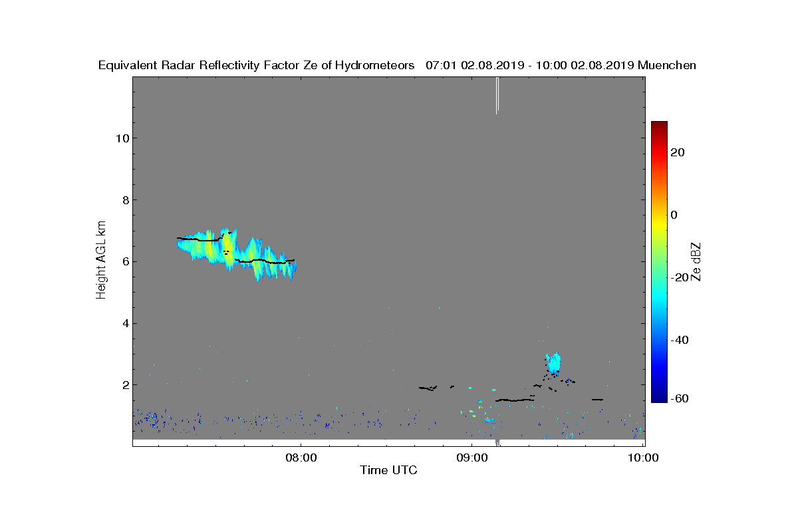Click the height tick label '2' on the height axis
Screen dimensions: 798x532
coord(125,385)
